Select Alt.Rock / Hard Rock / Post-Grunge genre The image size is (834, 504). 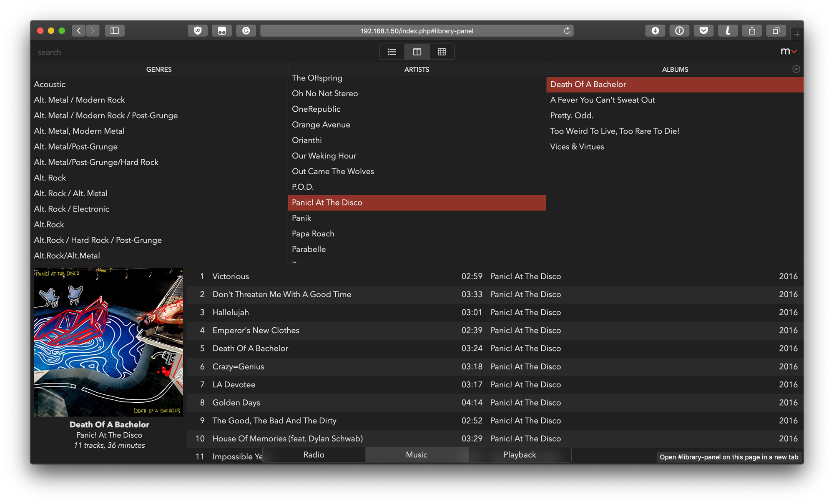(x=159, y=240)
